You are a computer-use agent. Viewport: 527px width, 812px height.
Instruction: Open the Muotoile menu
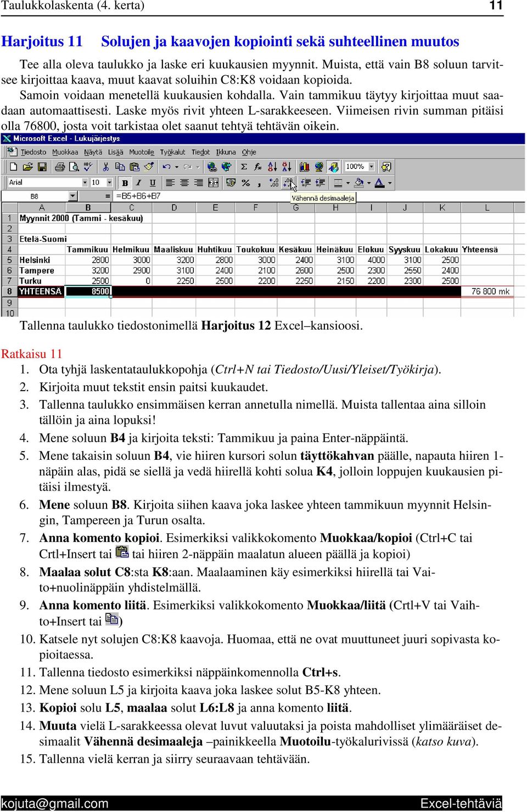(x=142, y=152)
